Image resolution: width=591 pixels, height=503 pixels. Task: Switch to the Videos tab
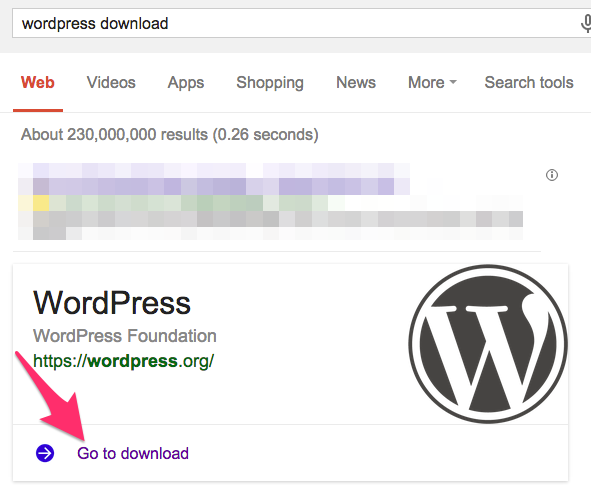tap(111, 83)
